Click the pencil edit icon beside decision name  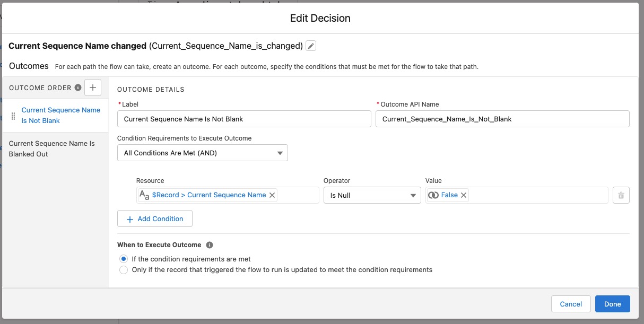[311, 46]
